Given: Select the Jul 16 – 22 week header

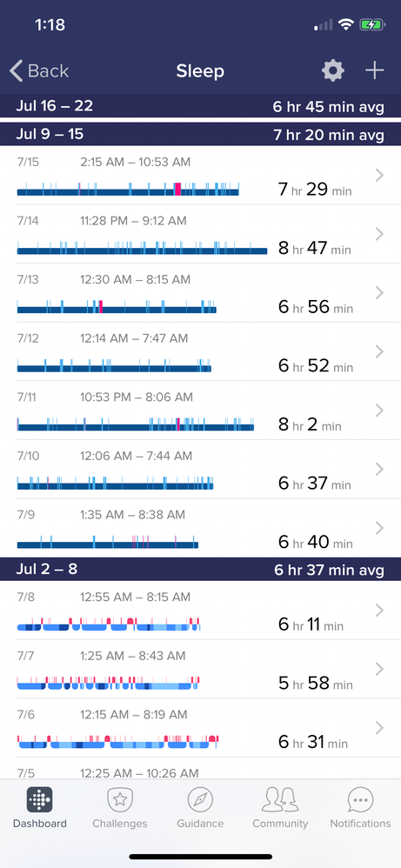Looking at the screenshot, I should click(200, 106).
